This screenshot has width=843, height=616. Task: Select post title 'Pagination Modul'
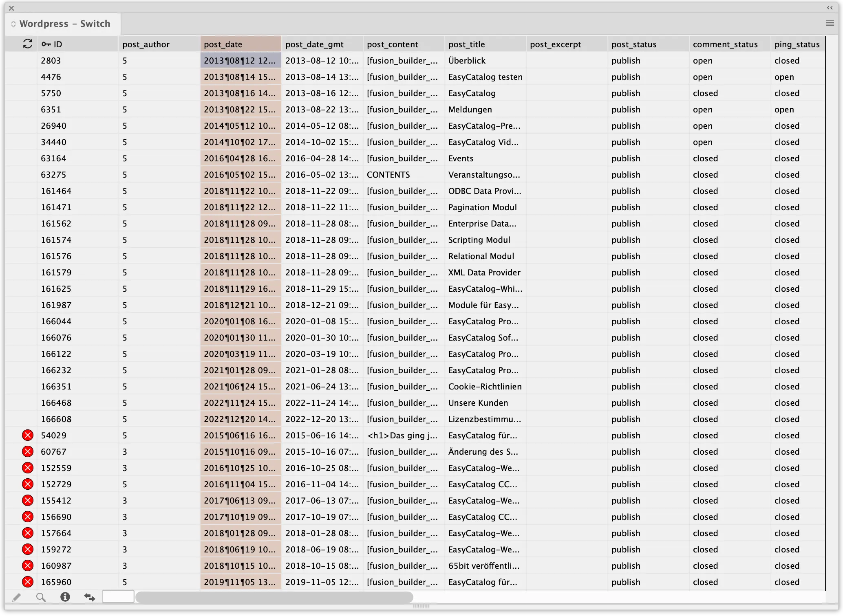(x=482, y=207)
